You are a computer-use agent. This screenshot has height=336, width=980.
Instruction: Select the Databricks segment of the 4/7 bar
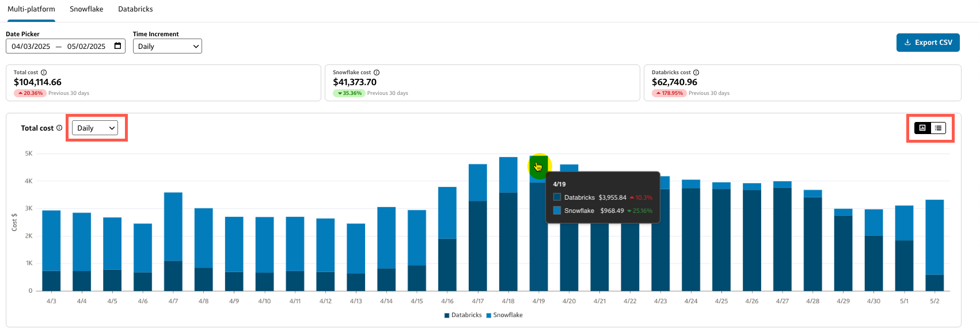173,276
